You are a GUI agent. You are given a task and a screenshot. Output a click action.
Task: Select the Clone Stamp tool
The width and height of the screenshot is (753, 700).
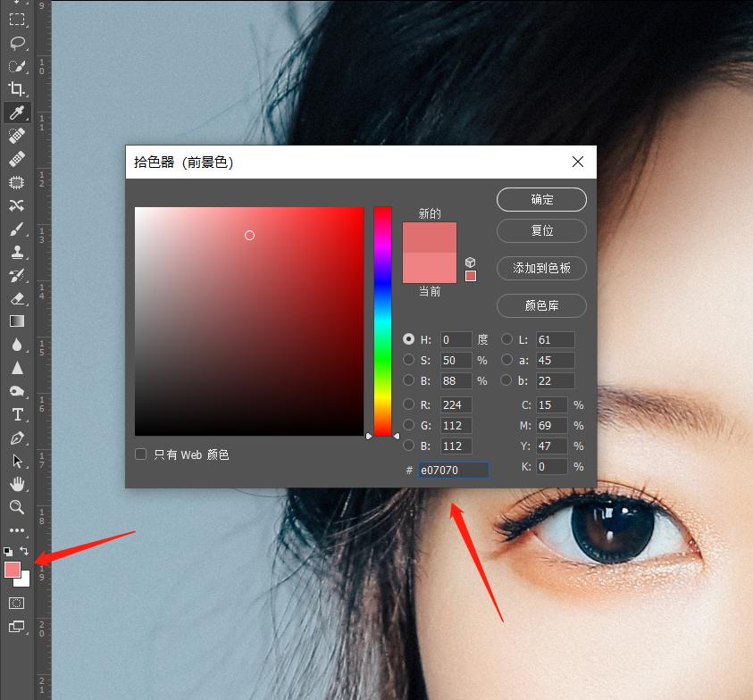pos(17,252)
